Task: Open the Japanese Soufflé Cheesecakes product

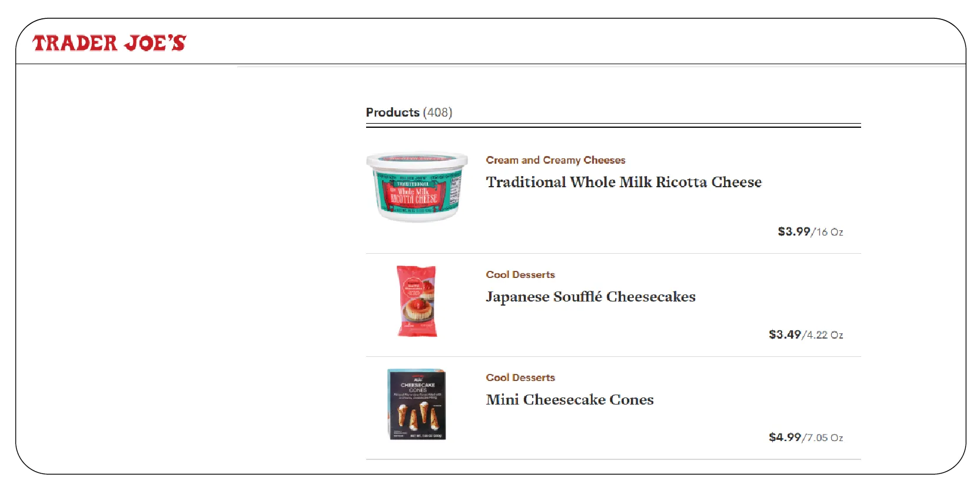Action: coord(590,297)
